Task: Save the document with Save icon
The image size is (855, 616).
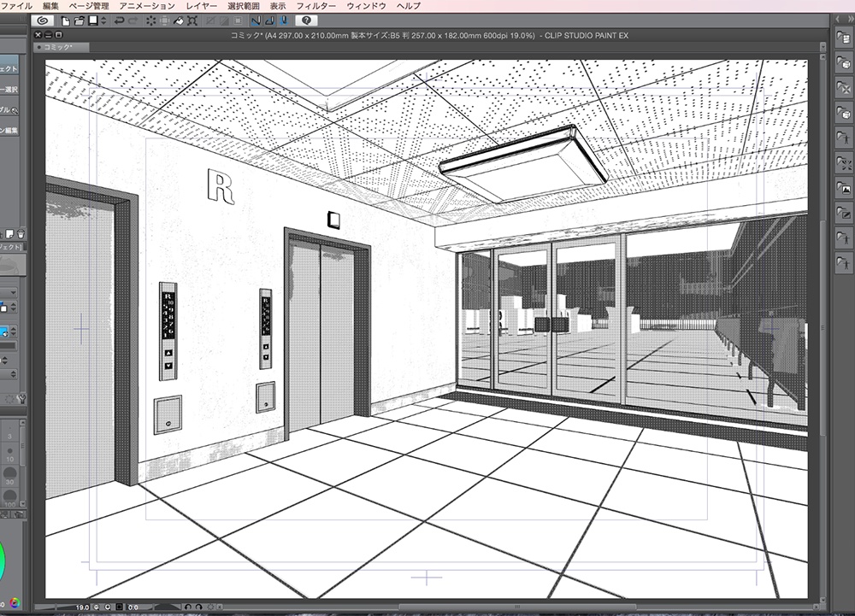Action: [92, 21]
